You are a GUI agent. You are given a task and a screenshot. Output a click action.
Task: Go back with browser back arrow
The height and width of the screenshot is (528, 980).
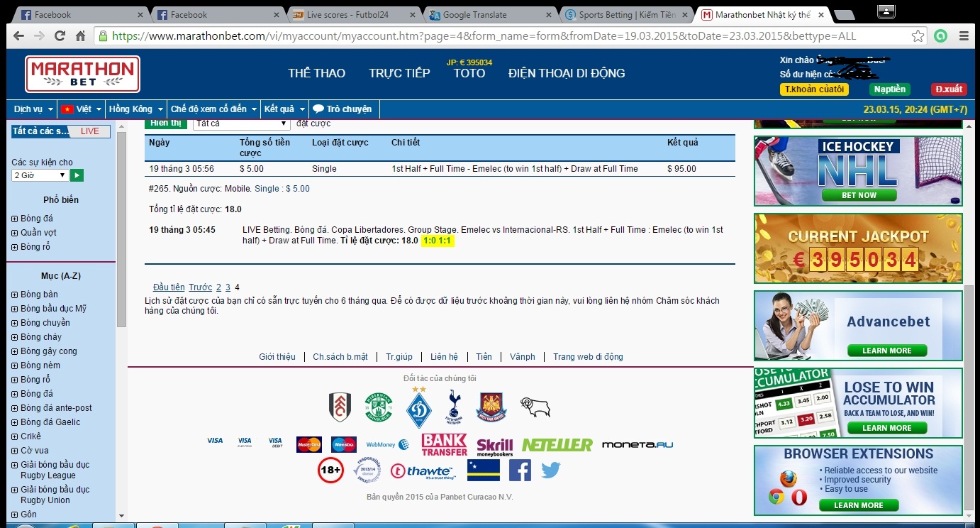coord(18,36)
